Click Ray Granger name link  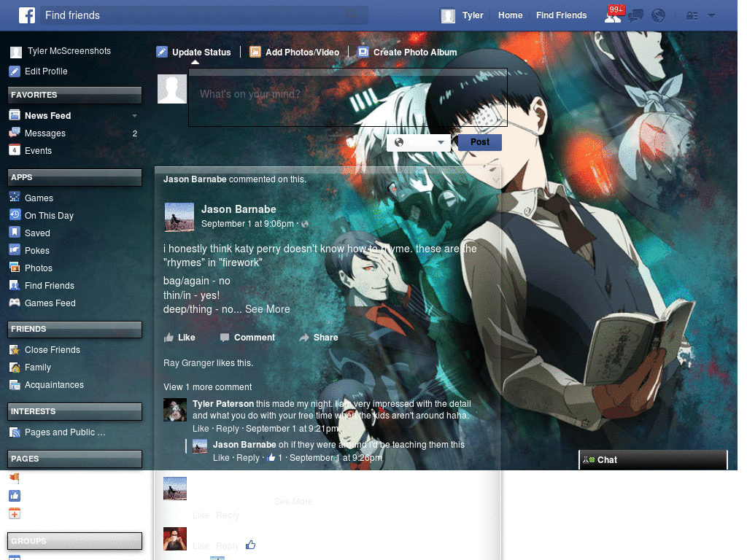[x=189, y=363]
